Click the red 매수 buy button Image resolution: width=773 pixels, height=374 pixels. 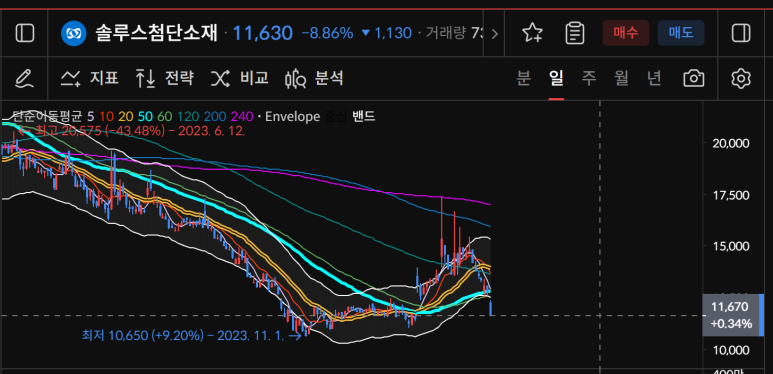626,33
